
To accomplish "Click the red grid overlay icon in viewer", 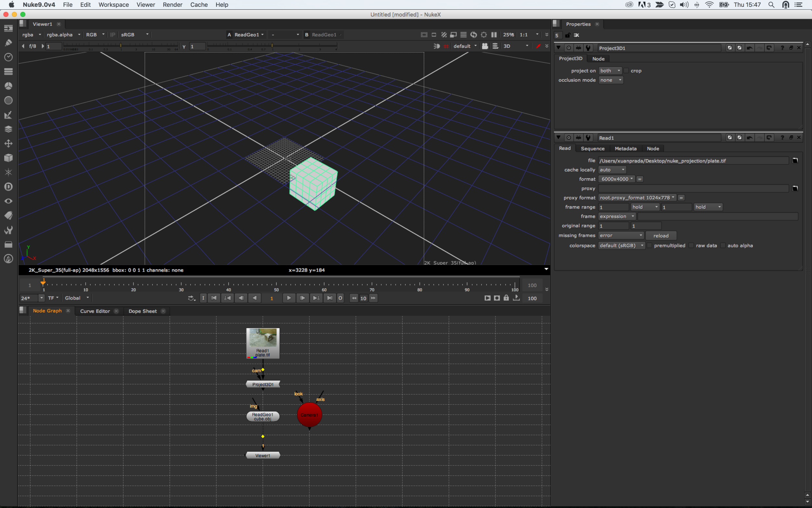I will click(446, 46).
